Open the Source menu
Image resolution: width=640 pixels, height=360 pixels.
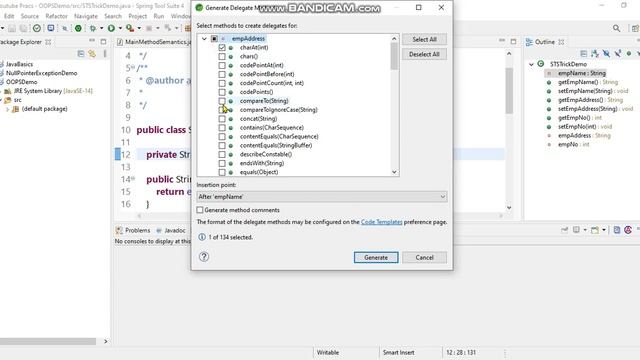[30, 16]
